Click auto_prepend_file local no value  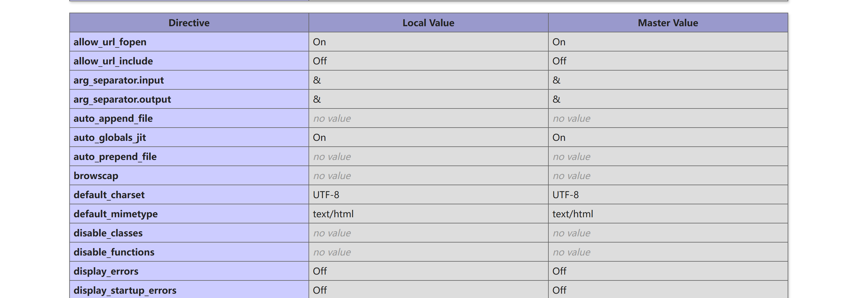332,157
